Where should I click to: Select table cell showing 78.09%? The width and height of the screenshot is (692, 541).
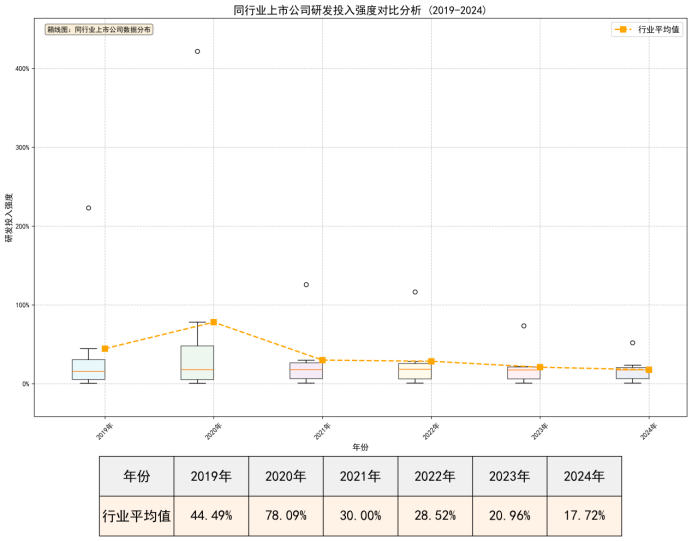[x=286, y=516]
